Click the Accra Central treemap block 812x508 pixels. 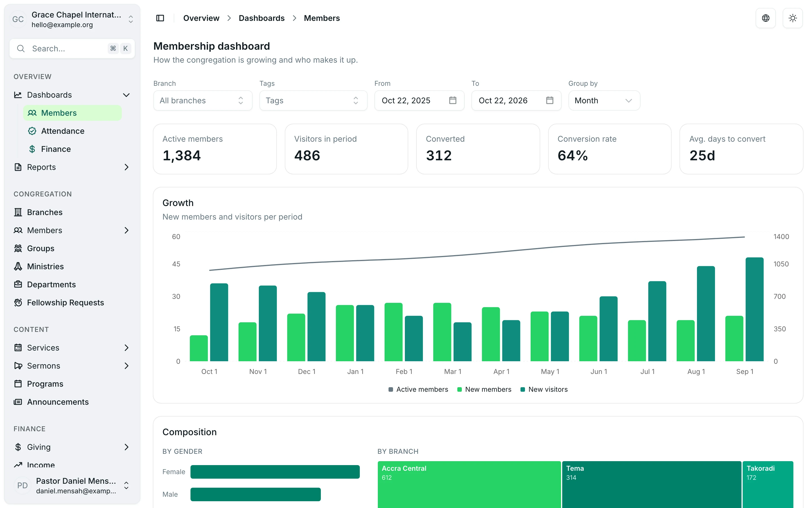point(469,485)
